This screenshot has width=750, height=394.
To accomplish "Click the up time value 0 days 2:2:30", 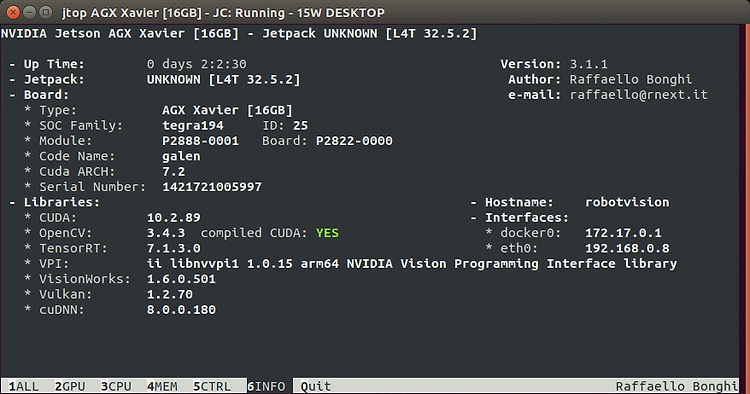I will (x=197, y=64).
